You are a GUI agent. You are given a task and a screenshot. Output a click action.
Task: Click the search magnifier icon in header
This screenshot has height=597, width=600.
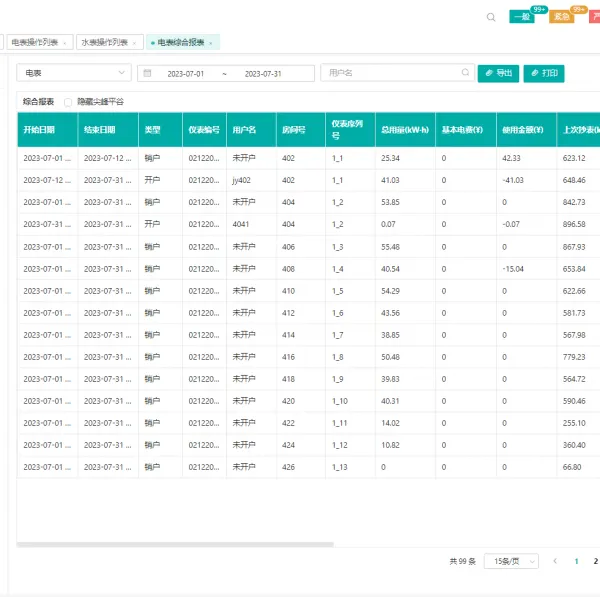pos(491,17)
